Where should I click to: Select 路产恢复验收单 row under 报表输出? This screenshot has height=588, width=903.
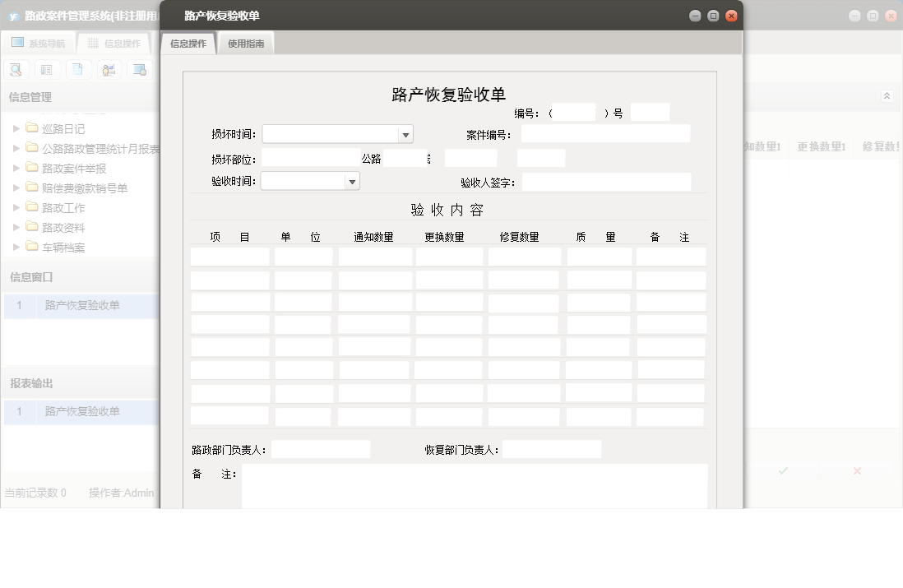(x=81, y=411)
